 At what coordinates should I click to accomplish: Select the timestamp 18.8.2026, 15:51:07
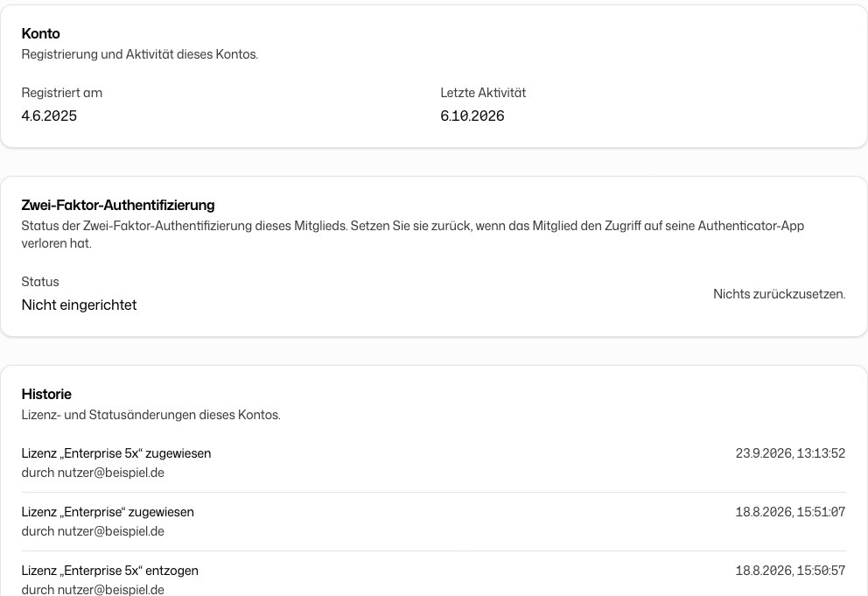coord(790,512)
